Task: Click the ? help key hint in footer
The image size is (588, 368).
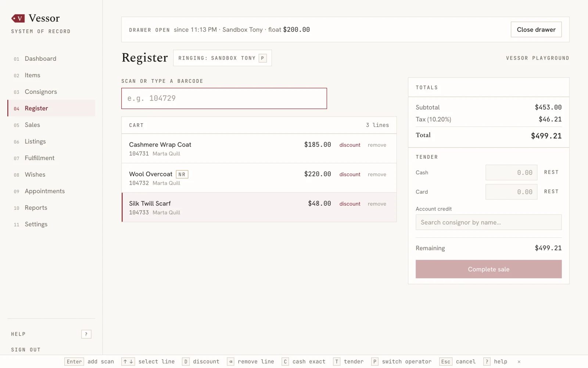Action: tap(487, 362)
